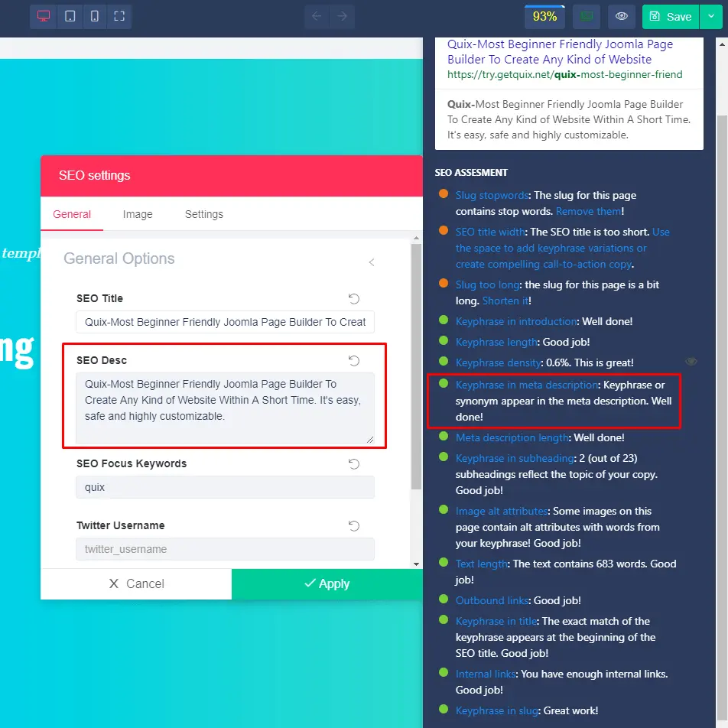Toggle the eye preview icon in top toolbar
Screen dimensions: 728x728
coord(621,16)
